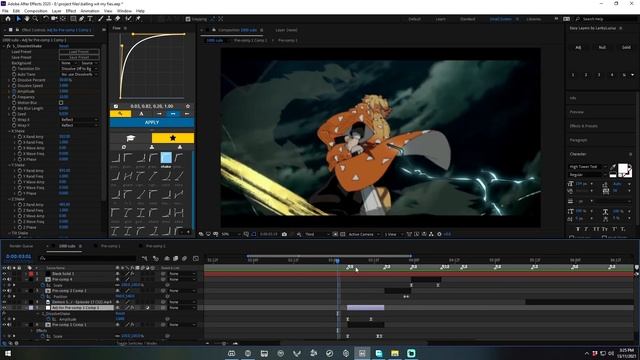Select the Rectangle shape tool
The width and height of the screenshot is (640, 360).
(73, 19)
